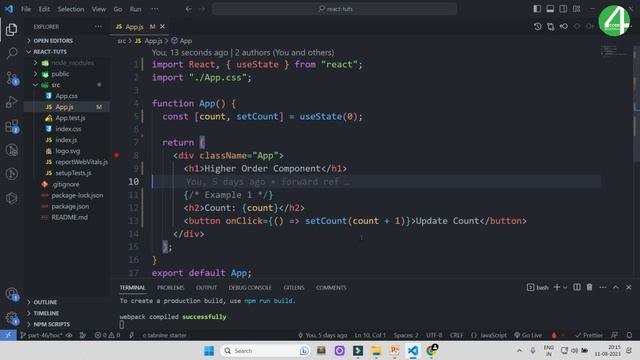Open the Run menu

(x=136, y=9)
